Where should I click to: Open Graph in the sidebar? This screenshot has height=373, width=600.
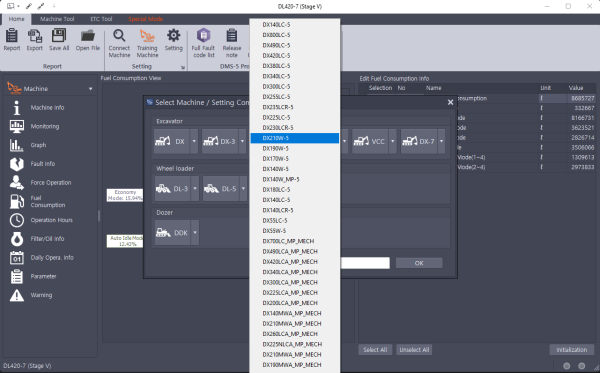pos(38,145)
